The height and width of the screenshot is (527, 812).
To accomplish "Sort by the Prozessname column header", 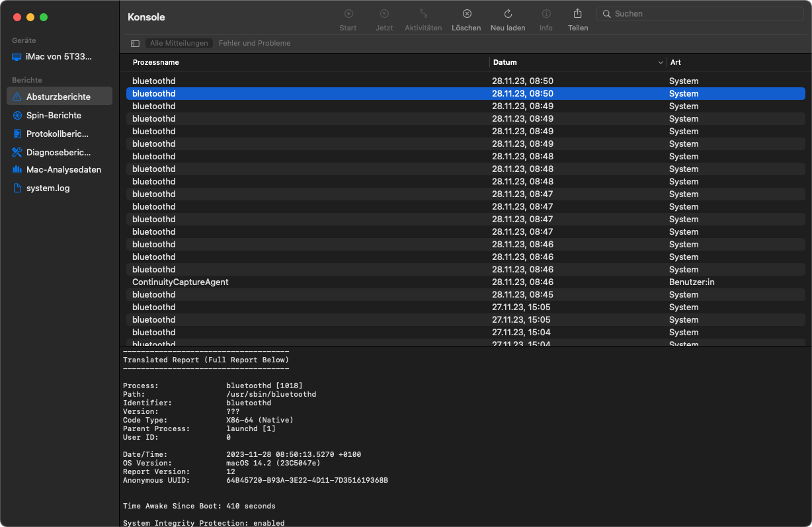I will 156,63.
